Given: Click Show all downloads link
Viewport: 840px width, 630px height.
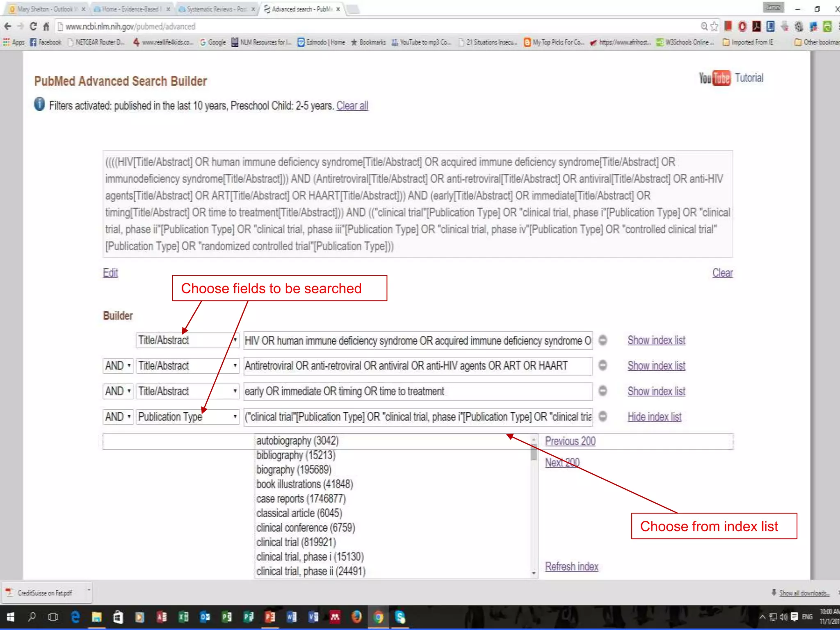Looking at the screenshot, I should click(x=804, y=593).
